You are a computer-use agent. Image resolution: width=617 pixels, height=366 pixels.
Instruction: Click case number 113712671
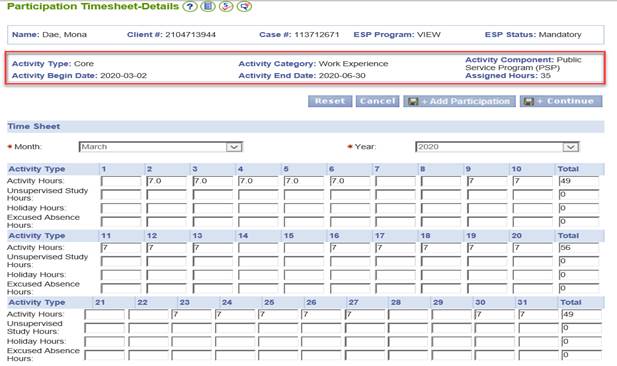pyautogui.click(x=317, y=35)
